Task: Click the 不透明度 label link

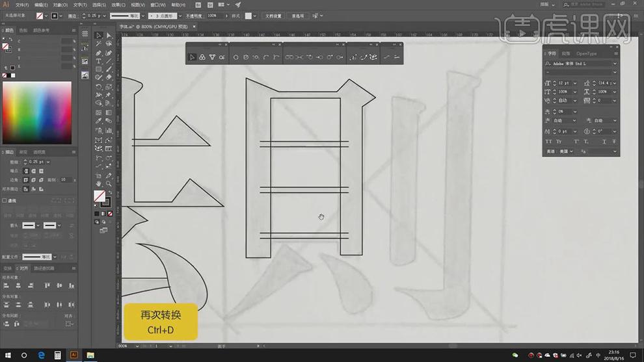Action: pyautogui.click(x=194, y=16)
